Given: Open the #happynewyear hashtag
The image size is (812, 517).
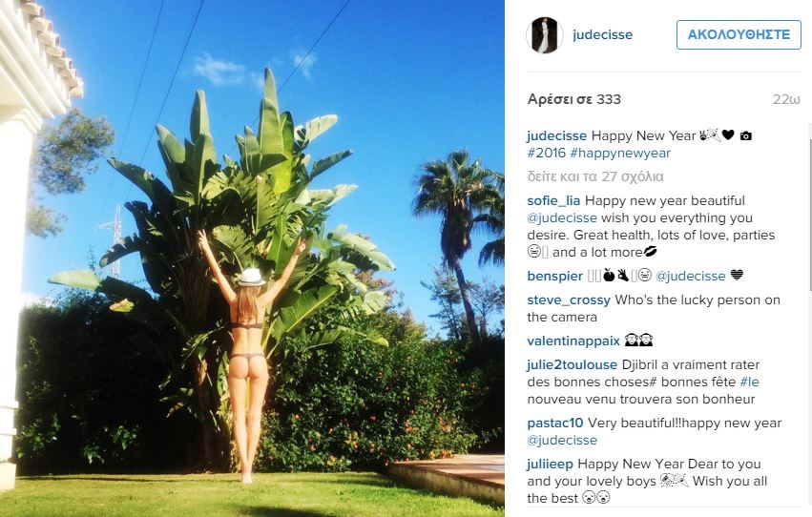Looking at the screenshot, I should (x=620, y=154).
